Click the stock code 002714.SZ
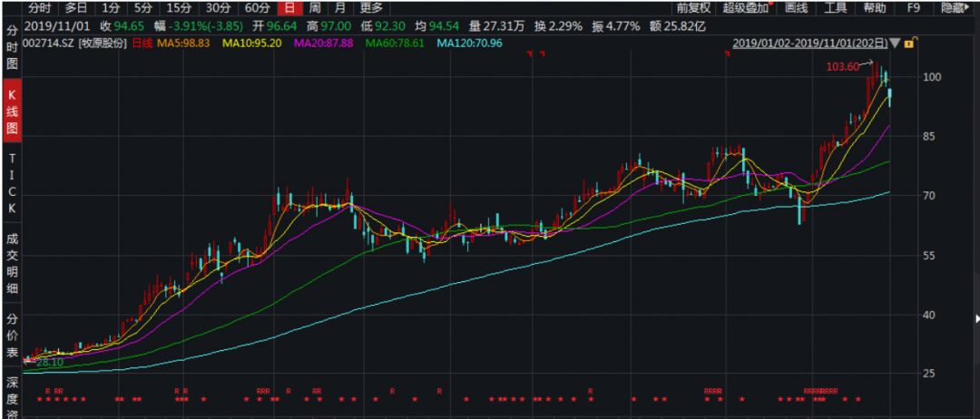 click(x=48, y=44)
